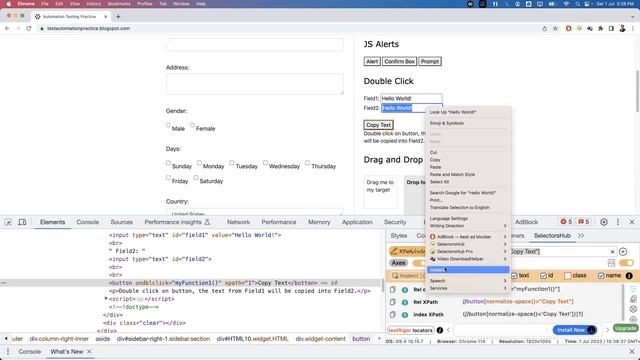Open the Country dropdown

point(254,212)
